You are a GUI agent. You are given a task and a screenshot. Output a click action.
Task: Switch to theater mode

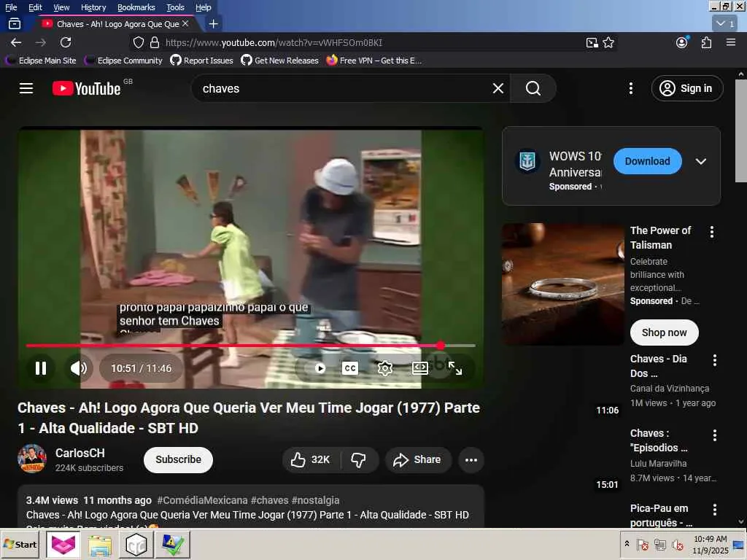pyautogui.click(x=419, y=368)
